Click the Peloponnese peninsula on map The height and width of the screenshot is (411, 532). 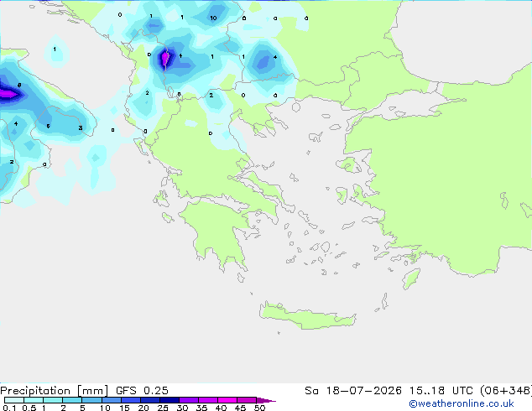click(x=217, y=231)
